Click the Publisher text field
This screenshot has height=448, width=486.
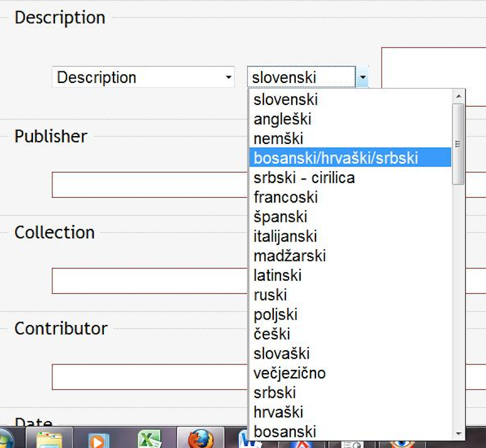(x=149, y=185)
